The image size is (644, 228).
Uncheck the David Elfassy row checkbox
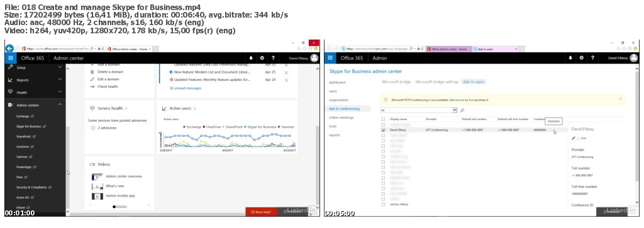(x=383, y=129)
